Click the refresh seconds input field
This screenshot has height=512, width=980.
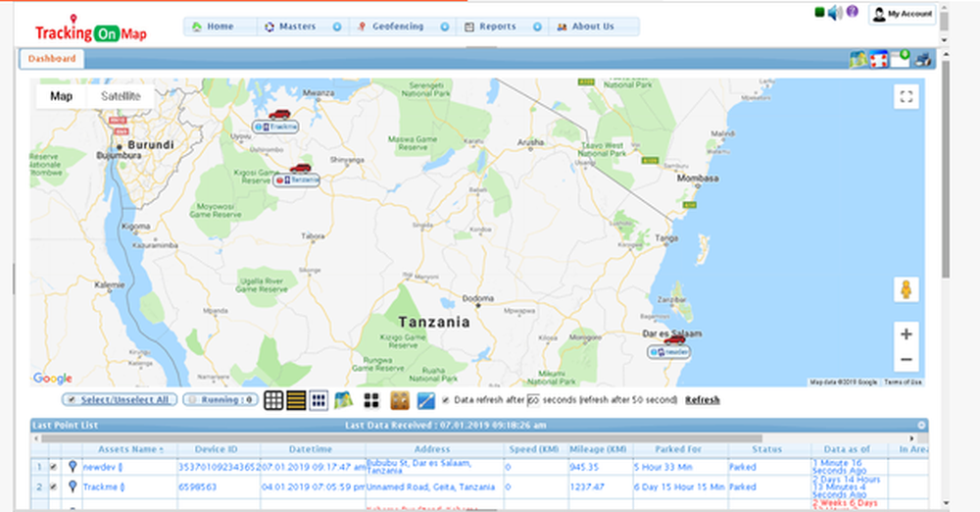(x=533, y=400)
